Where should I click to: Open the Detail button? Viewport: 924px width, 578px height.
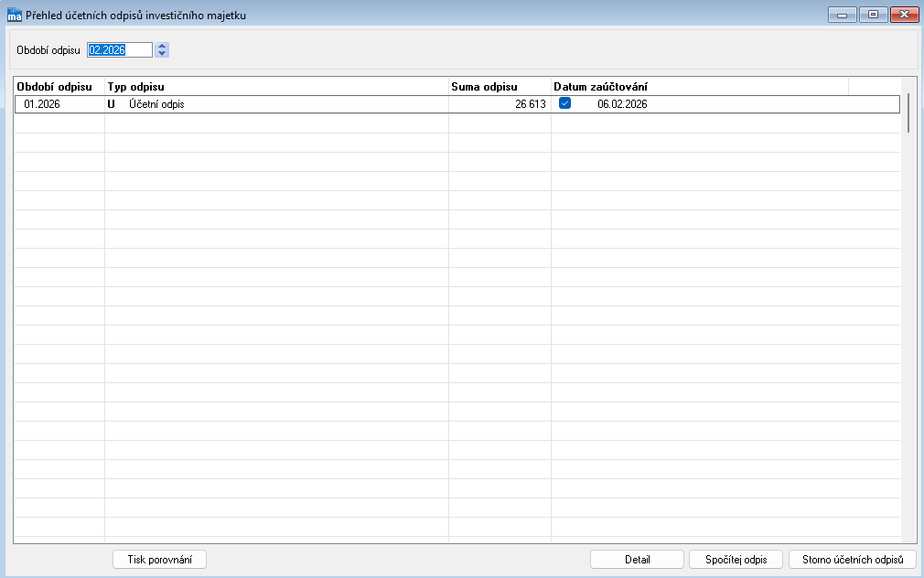point(637,559)
